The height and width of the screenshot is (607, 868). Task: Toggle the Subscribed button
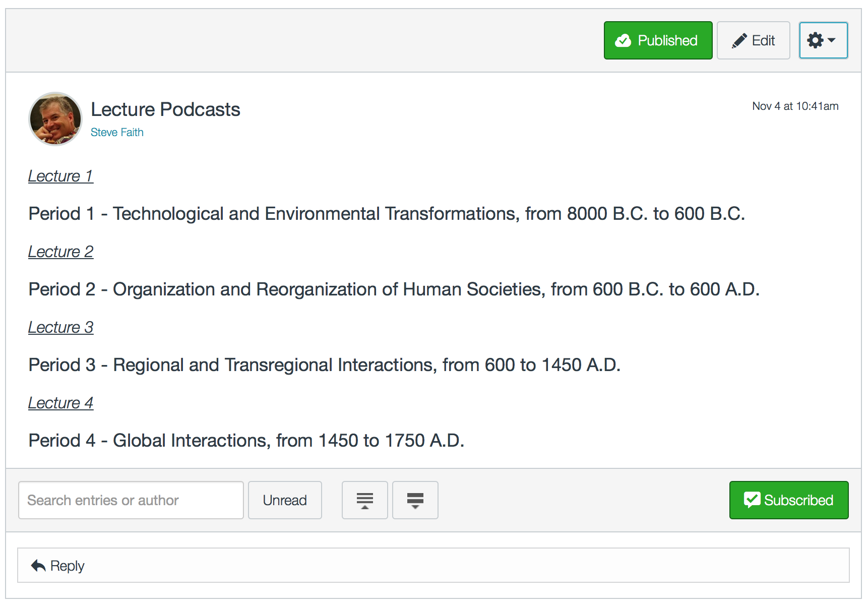point(789,500)
